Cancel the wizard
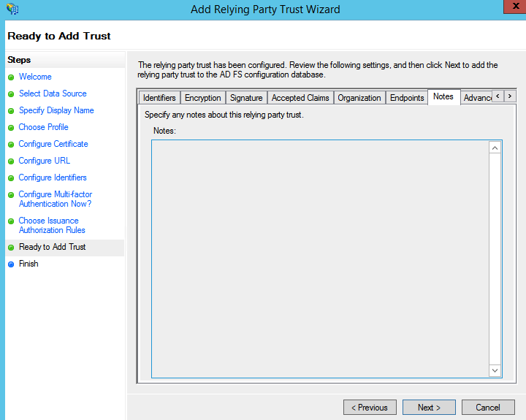Image resolution: width=526 pixels, height=420 pixels. point(488,408)
